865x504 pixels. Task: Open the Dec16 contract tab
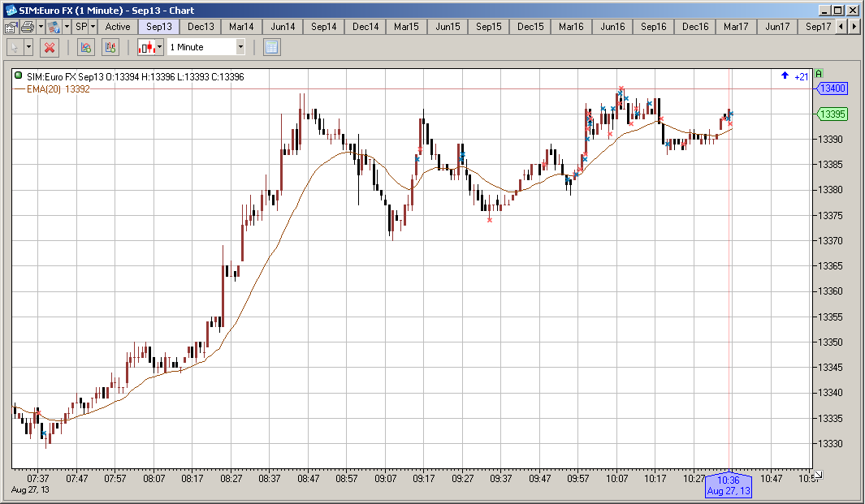[x=695, y=27]
